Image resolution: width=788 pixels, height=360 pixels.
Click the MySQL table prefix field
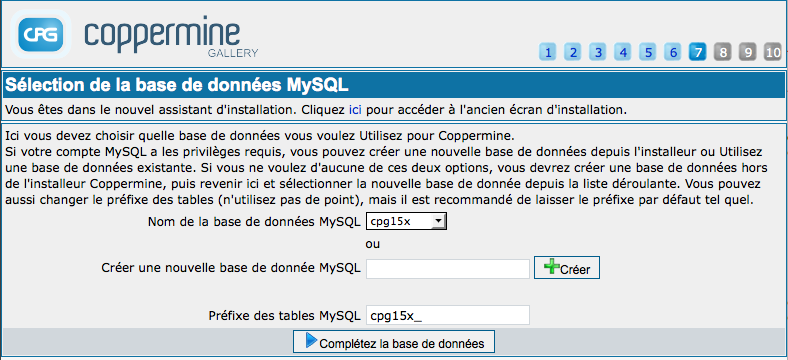tap(448, 315)
